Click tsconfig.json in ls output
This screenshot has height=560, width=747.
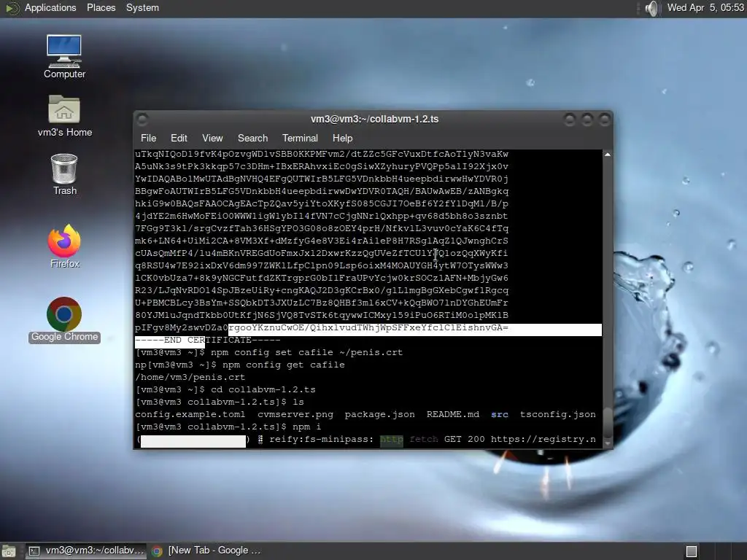coord(558,414)
